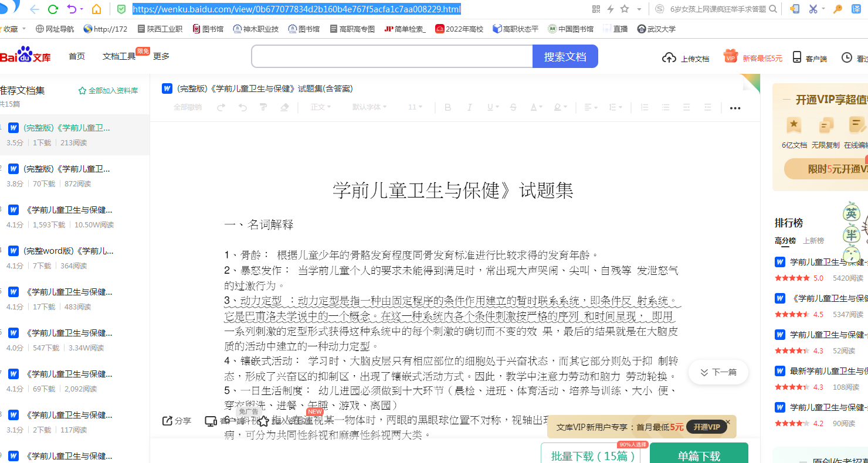The image size is (868, 463).
Task: Click the format painter icon
Action: pyautogui.click(x=263, y=107)
